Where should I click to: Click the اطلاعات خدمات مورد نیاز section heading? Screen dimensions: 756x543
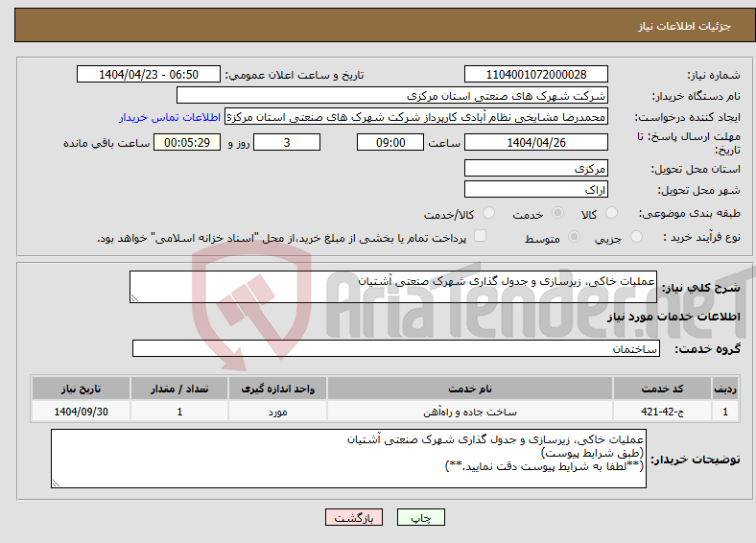point(673,317)
